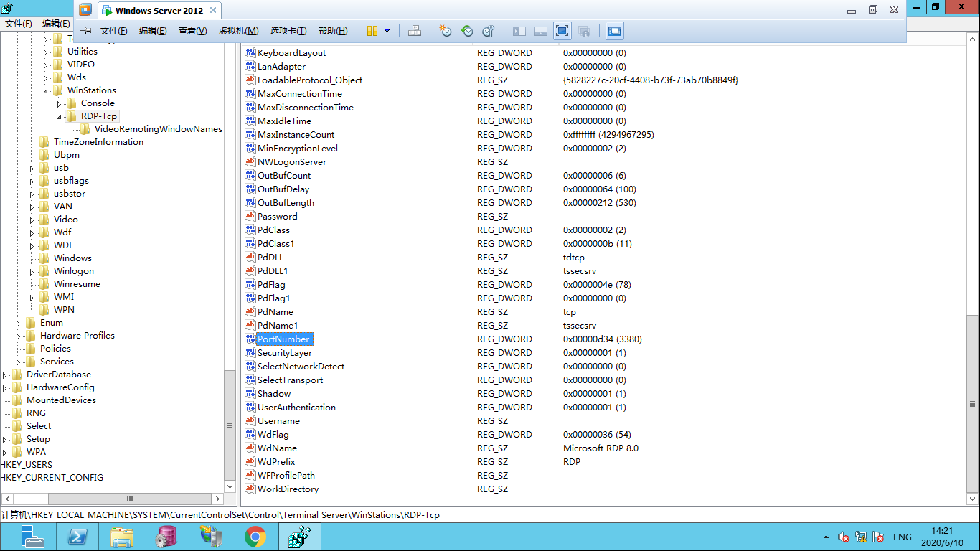The image size is (980, 551).
Task: Click the ENG input language indicator
Action: pos(903,537)
